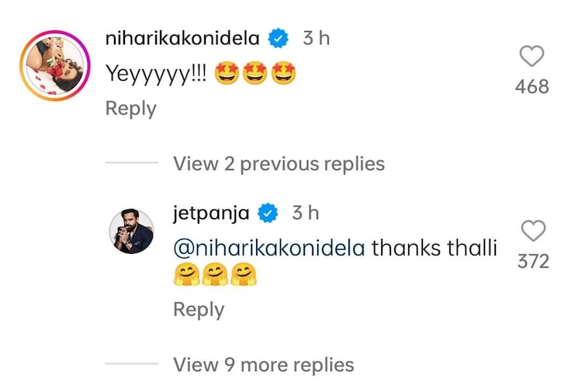Open jetpanja's profile picture

(x=130, y=231)
